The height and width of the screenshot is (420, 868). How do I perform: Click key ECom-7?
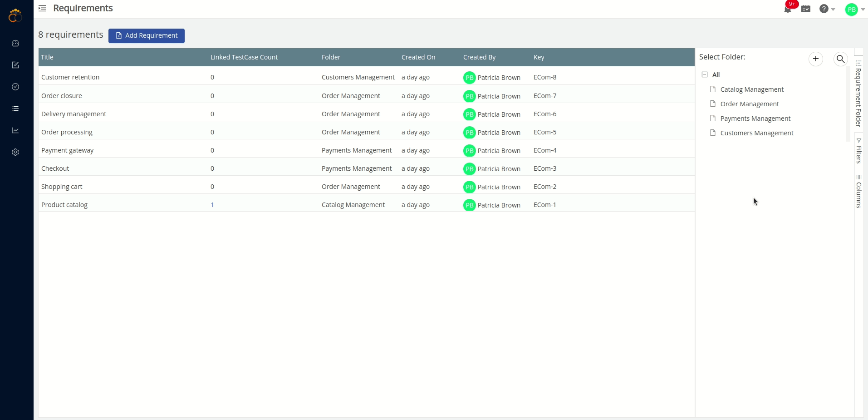point(545,96)
